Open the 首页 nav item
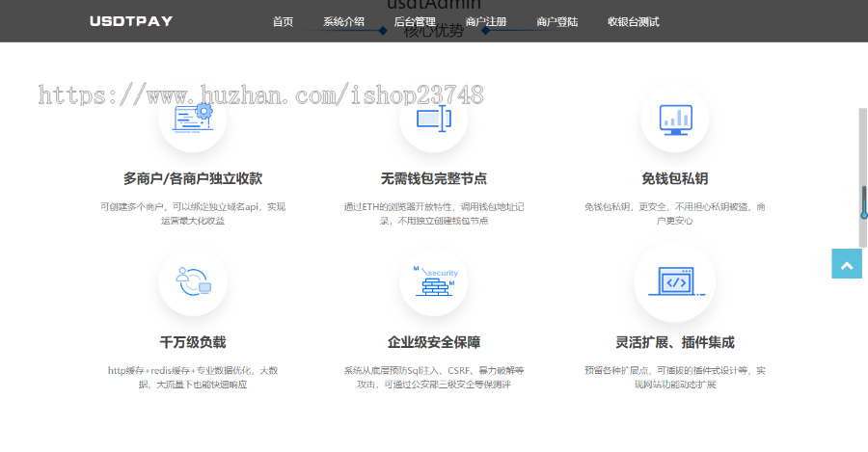 click(283, 21)
